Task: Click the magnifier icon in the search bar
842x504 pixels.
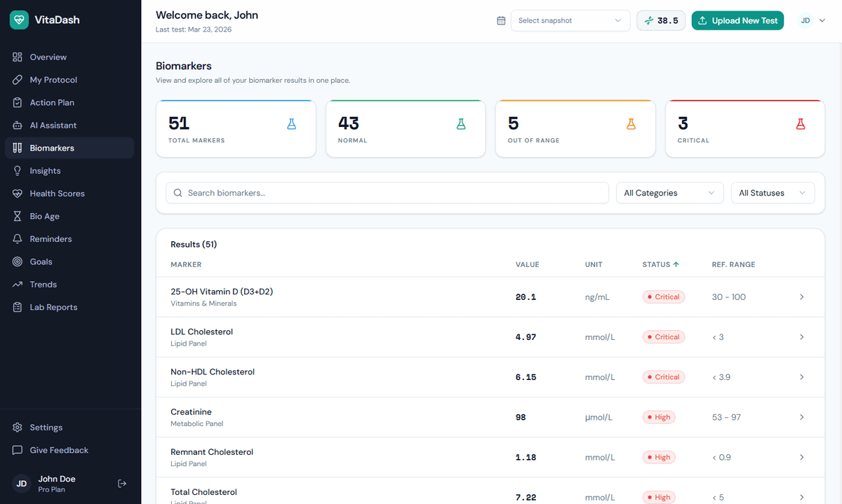Action: pyautogui.click(x=178, y=192)
